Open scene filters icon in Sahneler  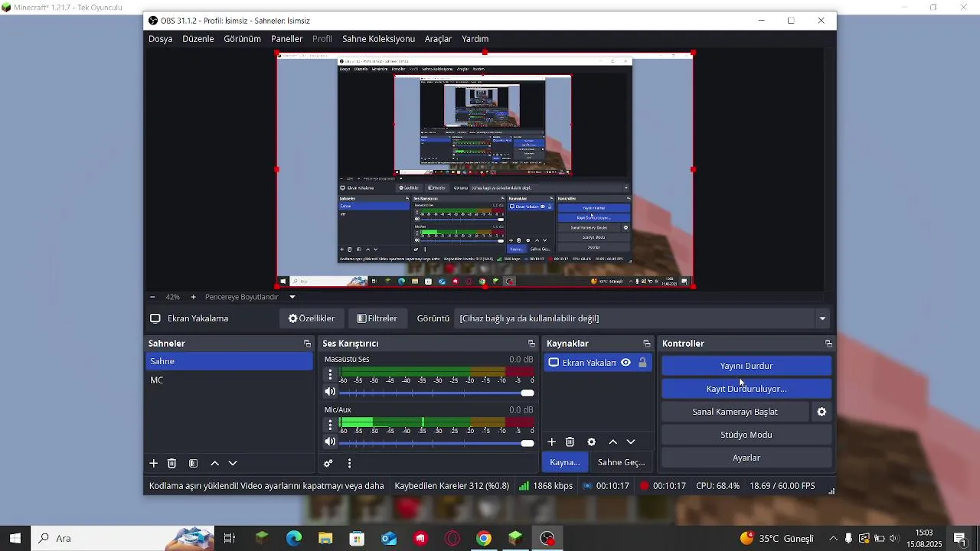click(193, 463)
